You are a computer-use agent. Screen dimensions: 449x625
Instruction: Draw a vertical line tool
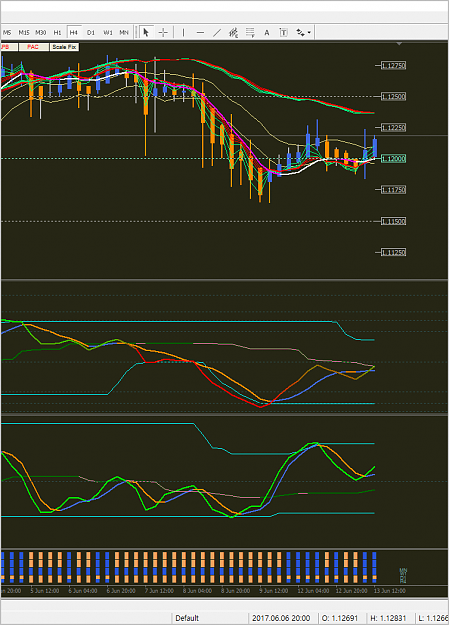pos(183,32)
